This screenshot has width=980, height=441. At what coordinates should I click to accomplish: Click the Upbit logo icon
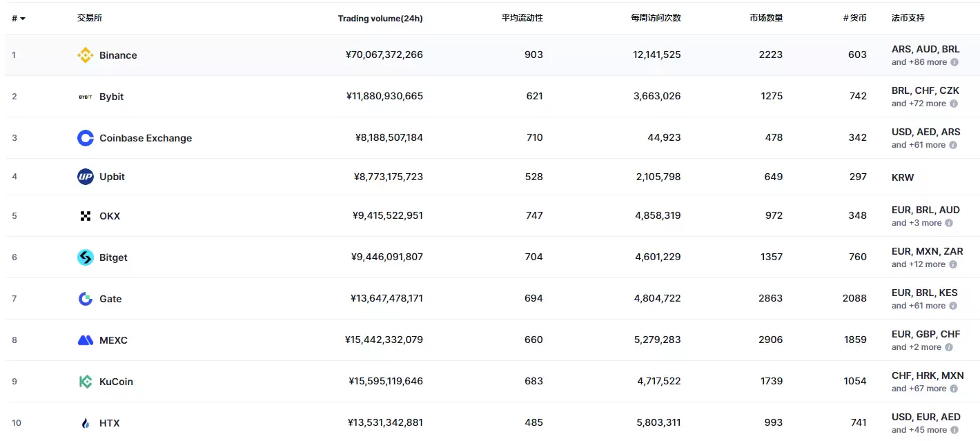coord(85,177)
